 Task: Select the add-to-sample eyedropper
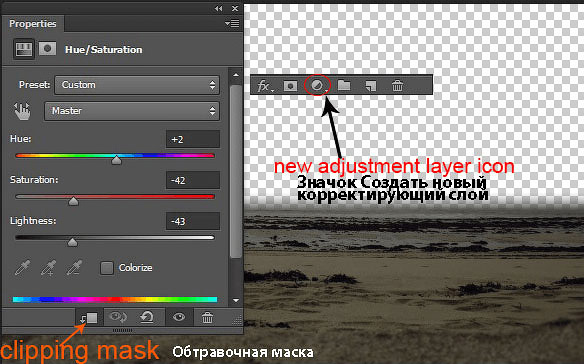click(x=48, y=268)
